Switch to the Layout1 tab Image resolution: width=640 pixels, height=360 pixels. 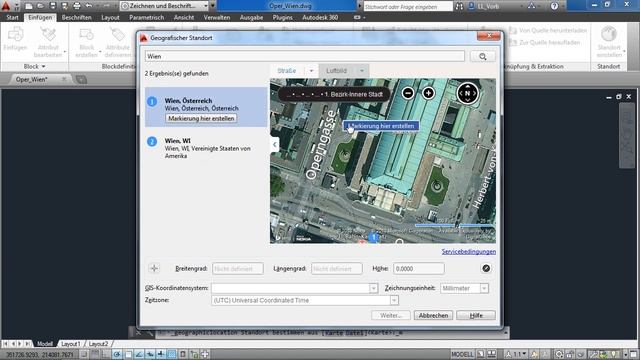click(x=71, y=344)
